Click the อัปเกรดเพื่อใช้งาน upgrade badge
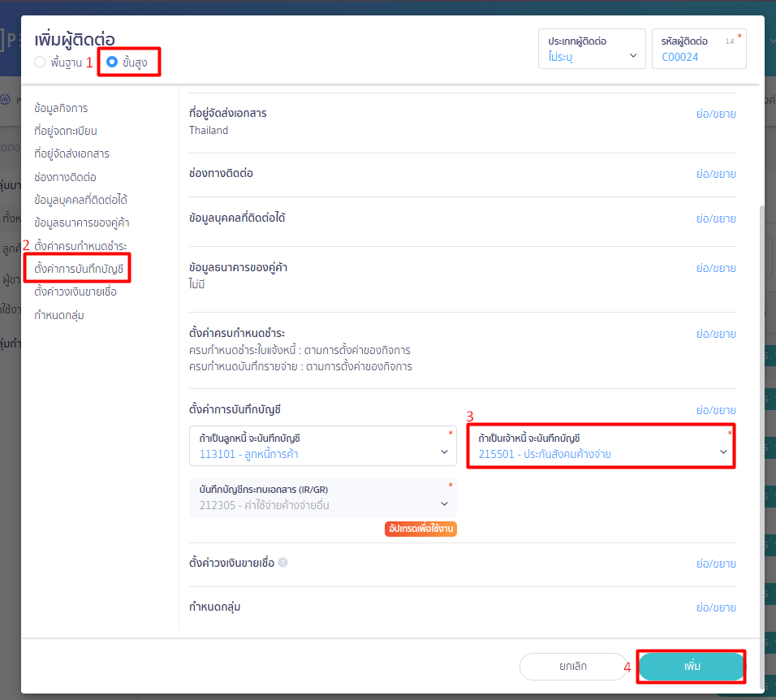This screenshot has height=700, width=776. [x=420, y=529]
